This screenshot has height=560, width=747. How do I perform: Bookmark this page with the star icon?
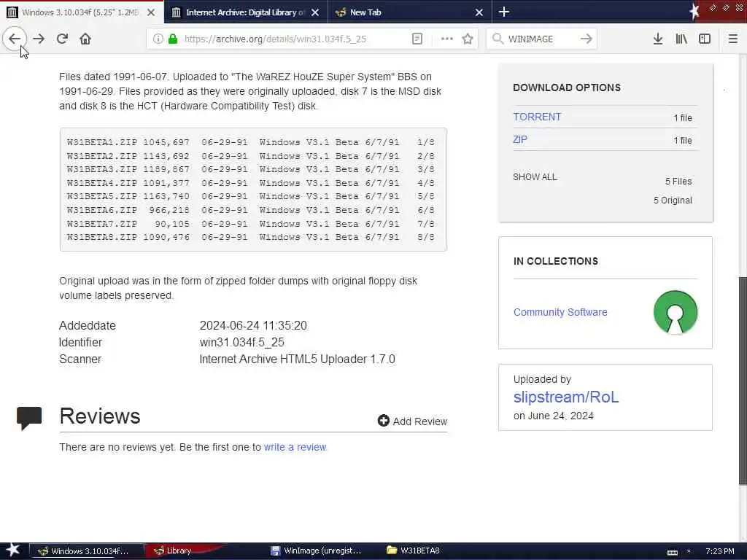(x=468, y=39)
